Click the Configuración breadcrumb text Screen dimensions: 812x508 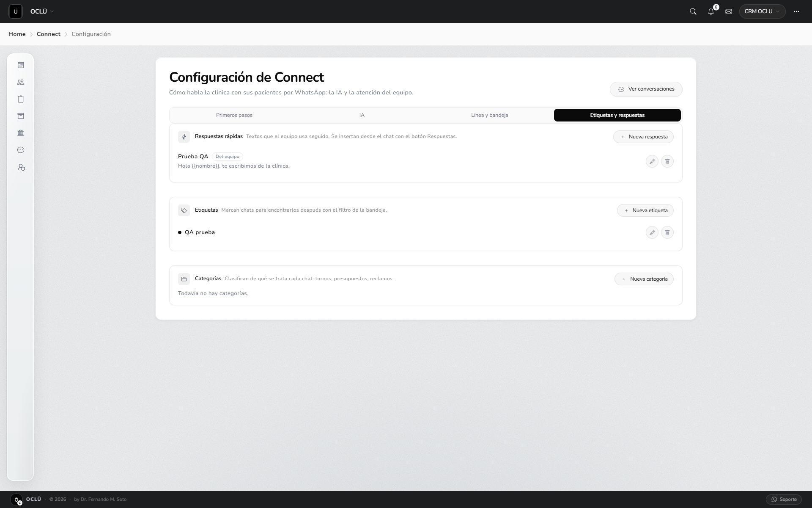[x=91, y=34]
